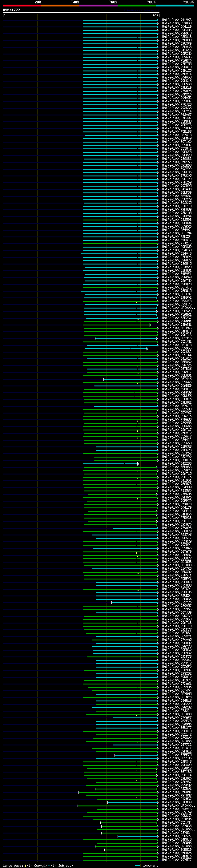
Task: Click label UniRef100_Q9FY14
Action: (176, 111)
